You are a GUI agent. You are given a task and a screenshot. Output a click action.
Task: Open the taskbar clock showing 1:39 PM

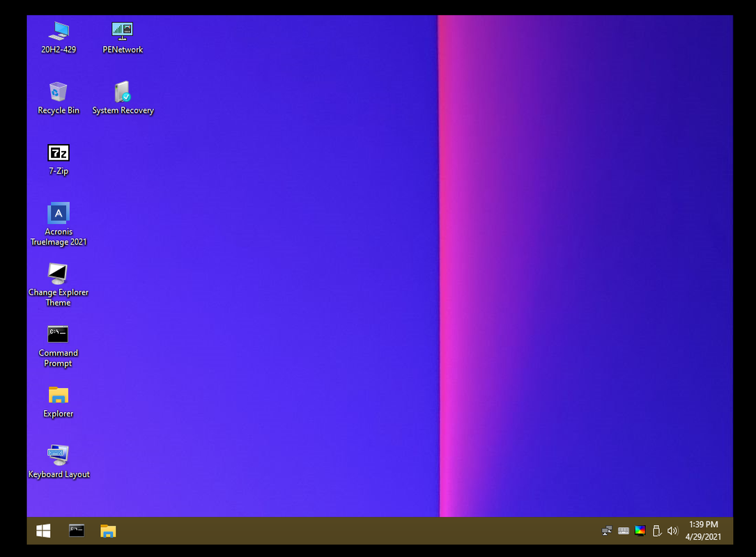click(x=704, y=531)
